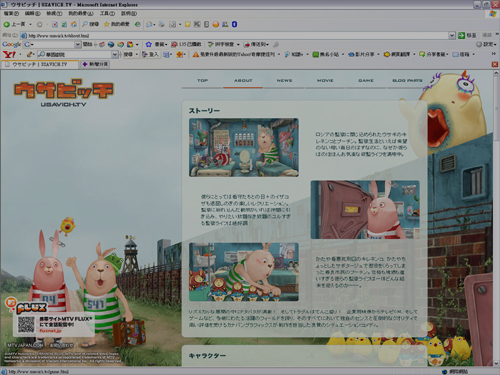500x375 pixels.
Task: Expand the Yahoo search field dropdown
Action: (115, 54)
